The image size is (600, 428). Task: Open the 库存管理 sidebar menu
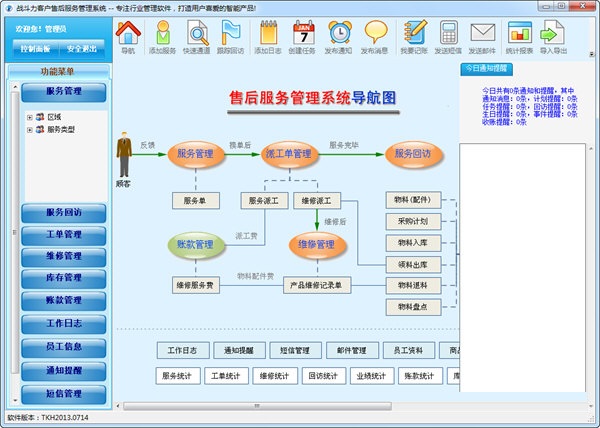point(64,278)
